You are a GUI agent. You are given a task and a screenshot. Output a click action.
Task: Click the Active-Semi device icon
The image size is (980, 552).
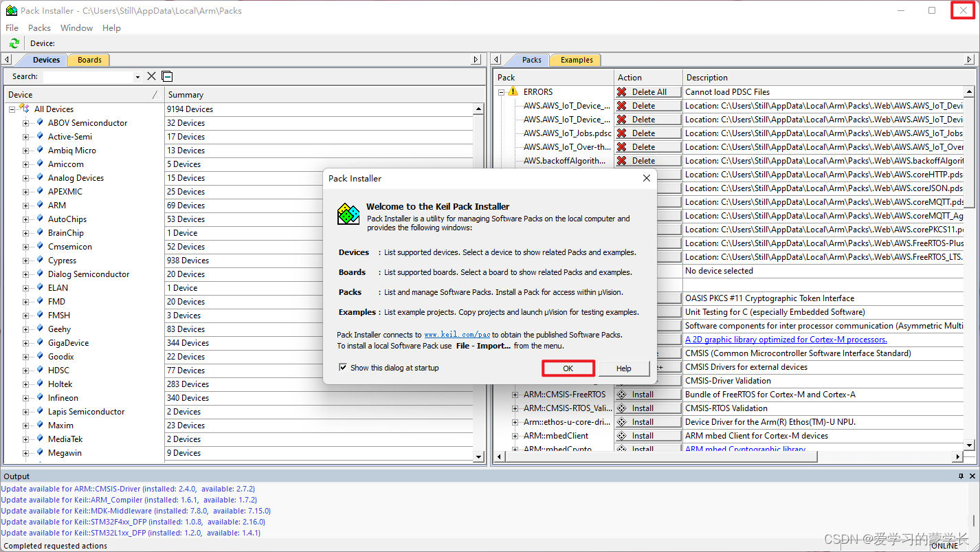point(41,136)
